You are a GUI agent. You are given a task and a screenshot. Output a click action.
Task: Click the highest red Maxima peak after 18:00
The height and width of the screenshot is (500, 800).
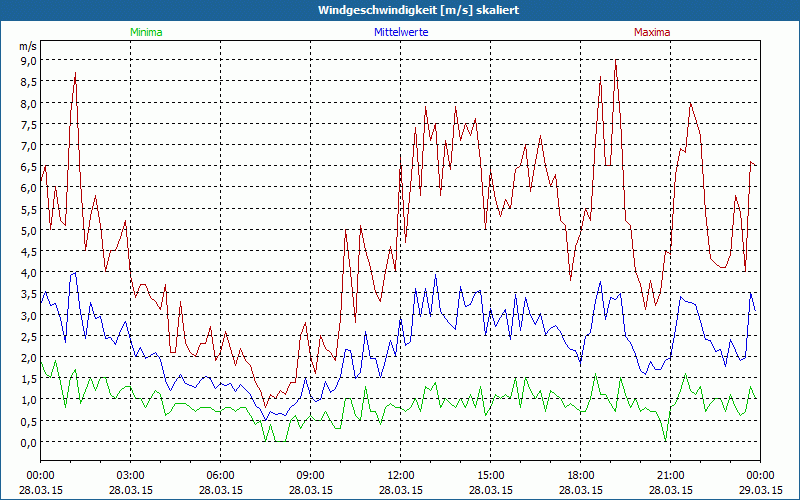pyautogui.click(x=616, y=62)
